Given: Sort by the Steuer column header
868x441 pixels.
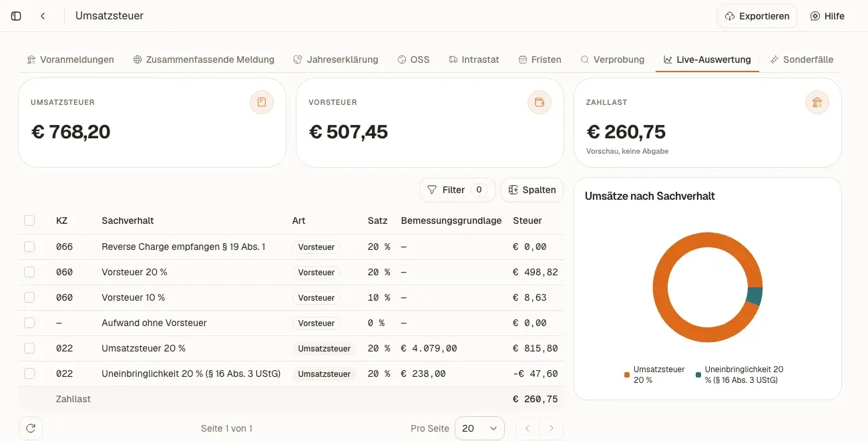Looking at the screenshot, I should [x=527, y=220].
